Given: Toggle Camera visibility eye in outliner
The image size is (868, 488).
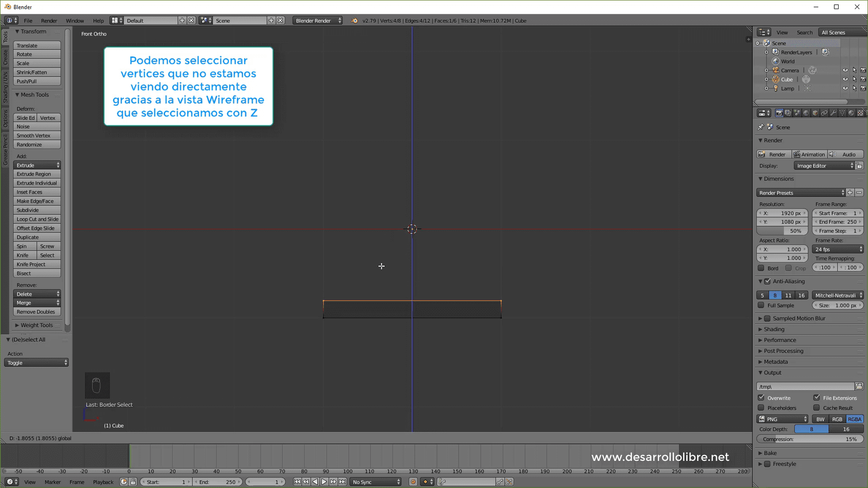Looking at the screenshot, I should coord(845,70).
